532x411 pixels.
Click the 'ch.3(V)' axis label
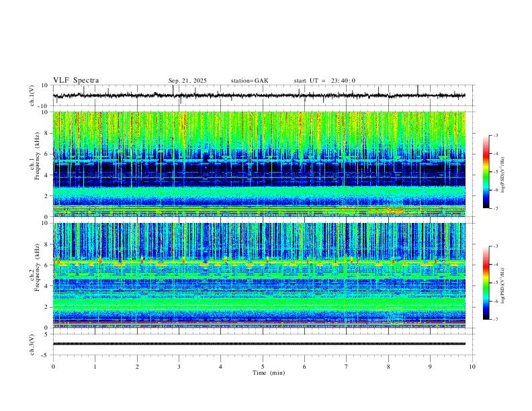[32, 345]
